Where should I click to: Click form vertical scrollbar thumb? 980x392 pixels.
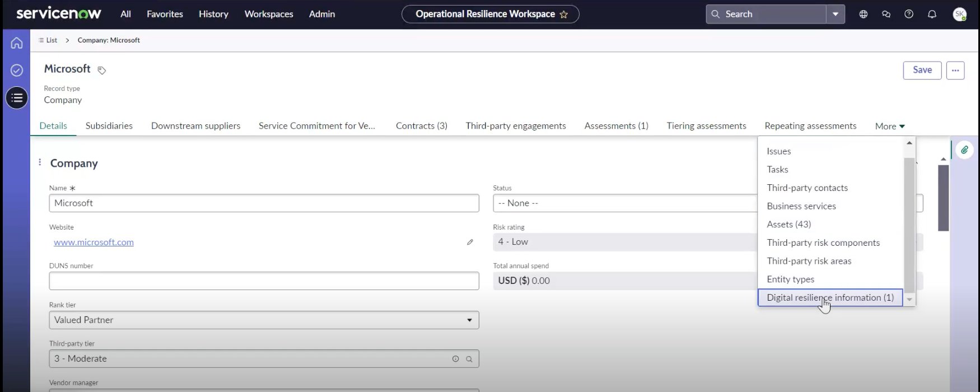pos(944,198)
